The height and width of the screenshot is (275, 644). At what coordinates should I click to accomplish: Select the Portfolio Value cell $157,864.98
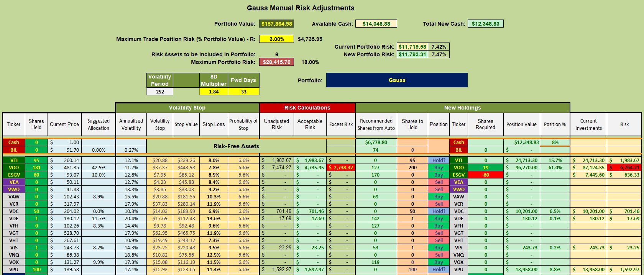tap(276, 24)
